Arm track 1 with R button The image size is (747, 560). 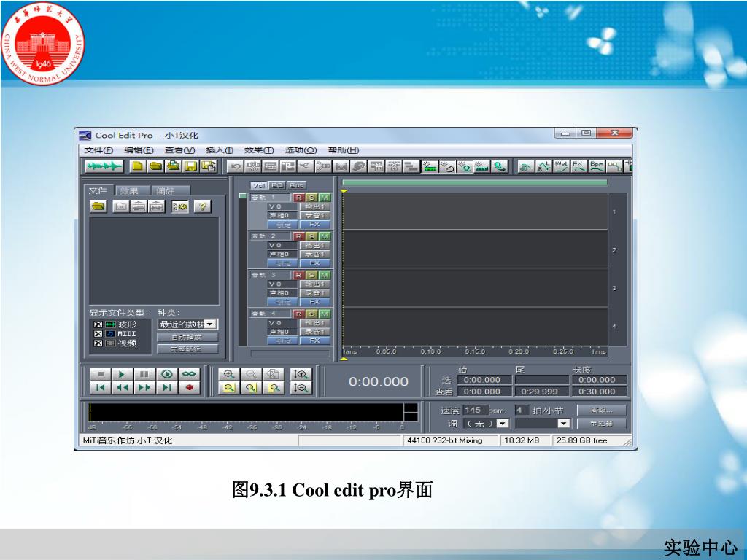(298, 198)
